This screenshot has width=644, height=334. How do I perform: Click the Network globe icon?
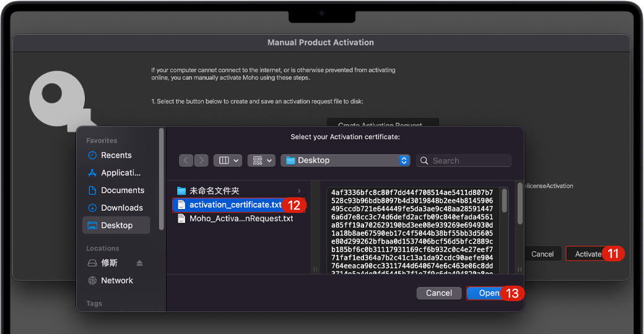click(92, 280)
